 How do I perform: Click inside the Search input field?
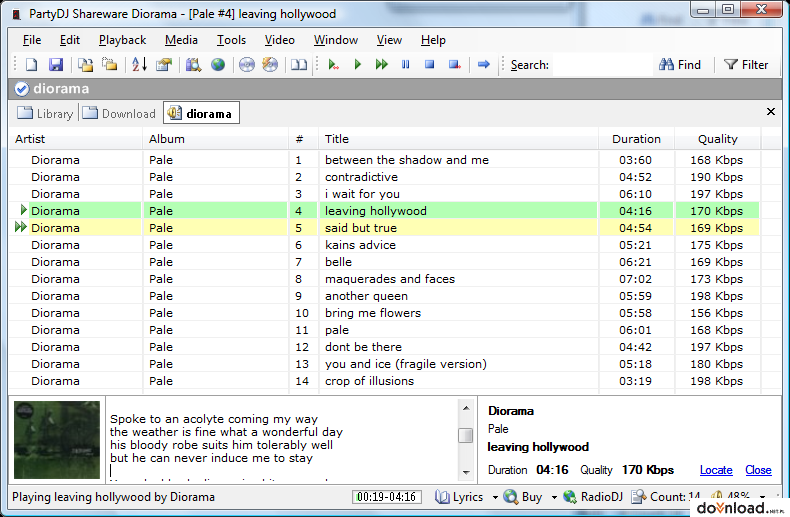(x=603, y=65)
